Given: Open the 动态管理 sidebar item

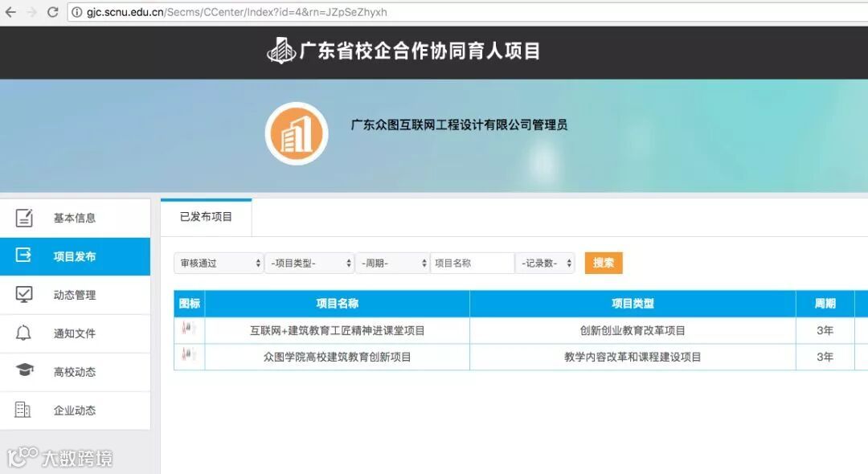Looking at the screenshot, I should click(75, 295).
